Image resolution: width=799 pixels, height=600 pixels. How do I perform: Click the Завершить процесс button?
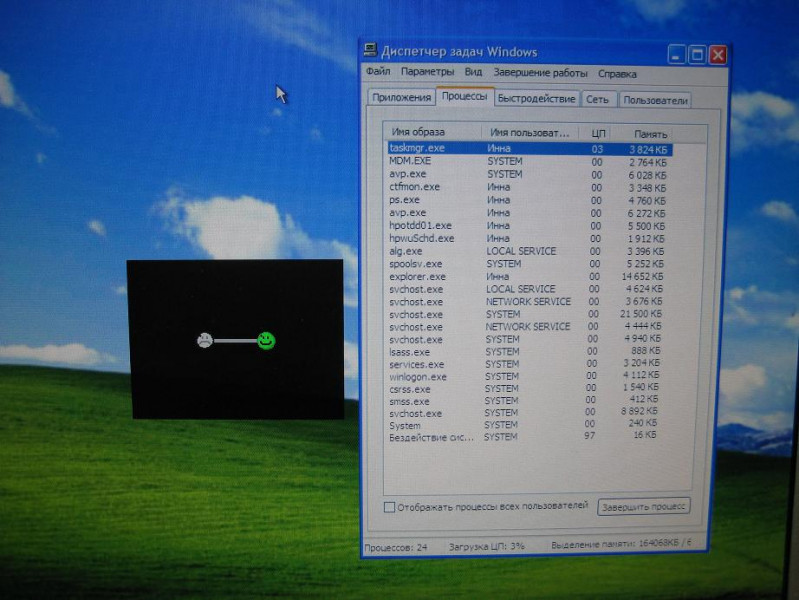[x=644, y=507]
